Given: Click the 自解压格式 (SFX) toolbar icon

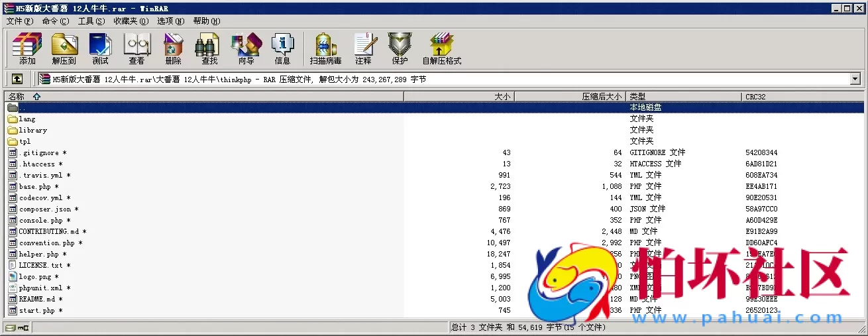Looking at the screenshot, I should pyautogui.click(x=441, y=49).
